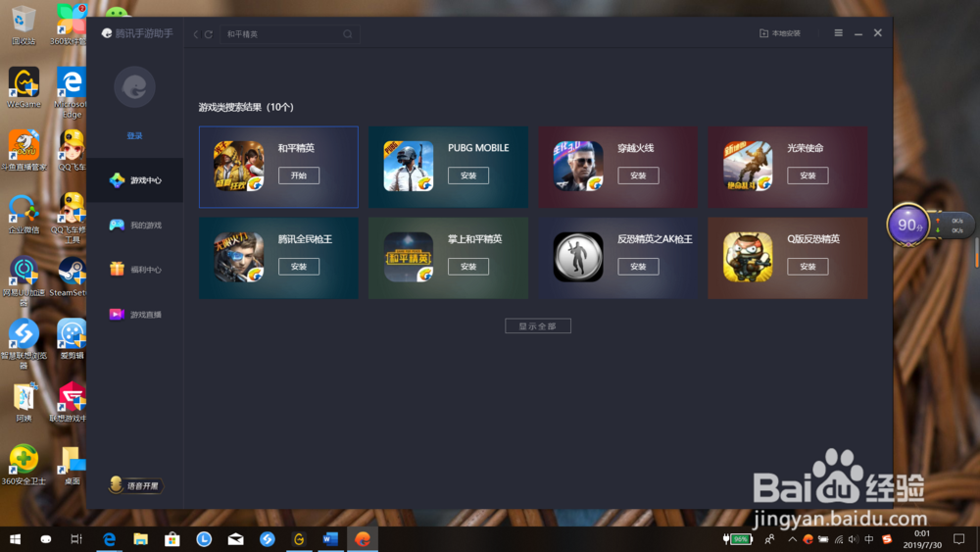Open the 智慧联想浏览器 desktop shortcut
The height and width of the screenshot is (552, 980).
(x=24, y=344)
